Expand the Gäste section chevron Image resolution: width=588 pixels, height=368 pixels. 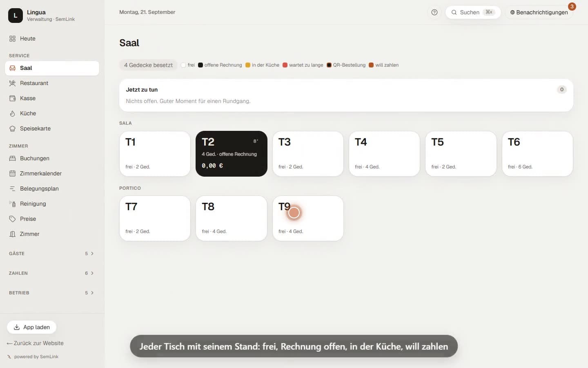92,254
